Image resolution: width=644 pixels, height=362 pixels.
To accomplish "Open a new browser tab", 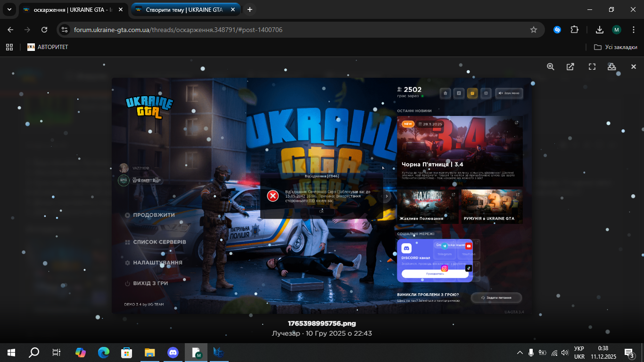I will point(250,9).
